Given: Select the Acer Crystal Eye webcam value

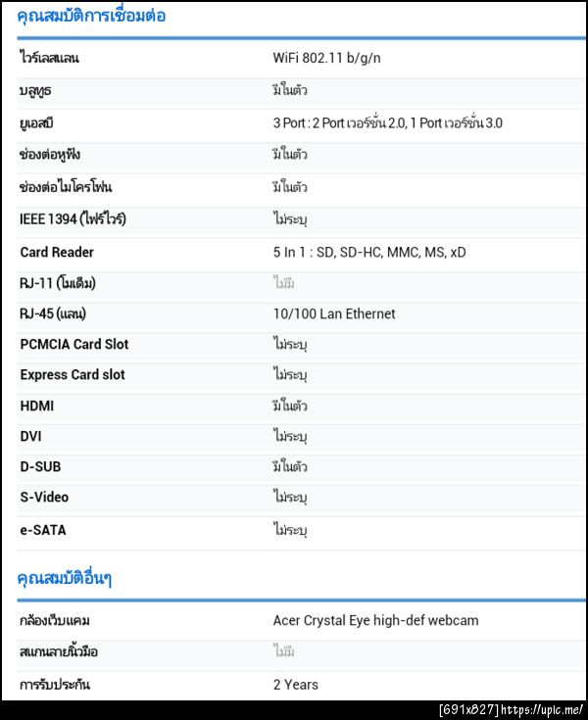Looking at the screenshot, I should coord(375,620).
